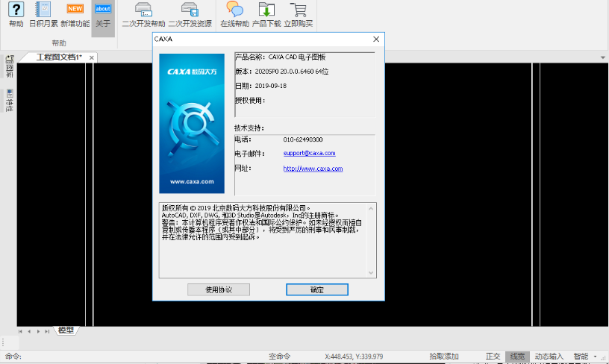Open the 智能 snap mode dropdown
The image size is (609, 364).
595,357
